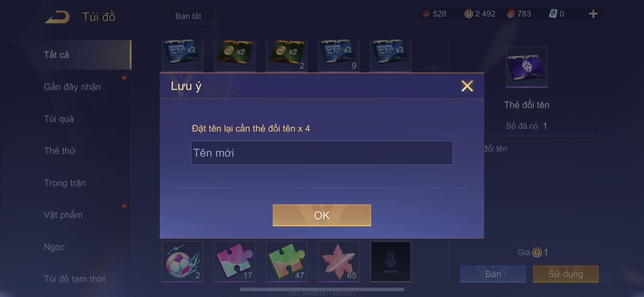Click the blue Bán button
This screenshot has width=644, height=297.
point(493,274)
